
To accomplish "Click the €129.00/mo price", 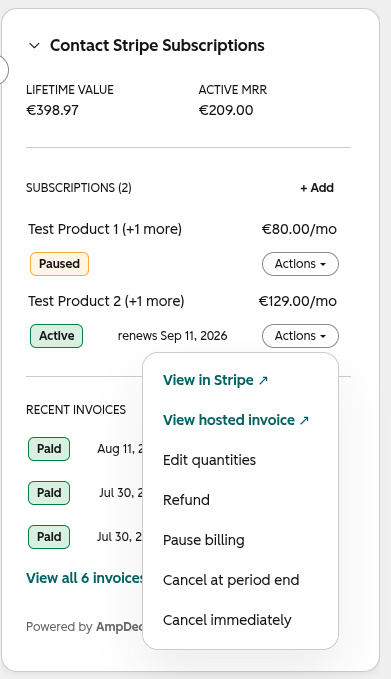I will [x=297, y=301].
